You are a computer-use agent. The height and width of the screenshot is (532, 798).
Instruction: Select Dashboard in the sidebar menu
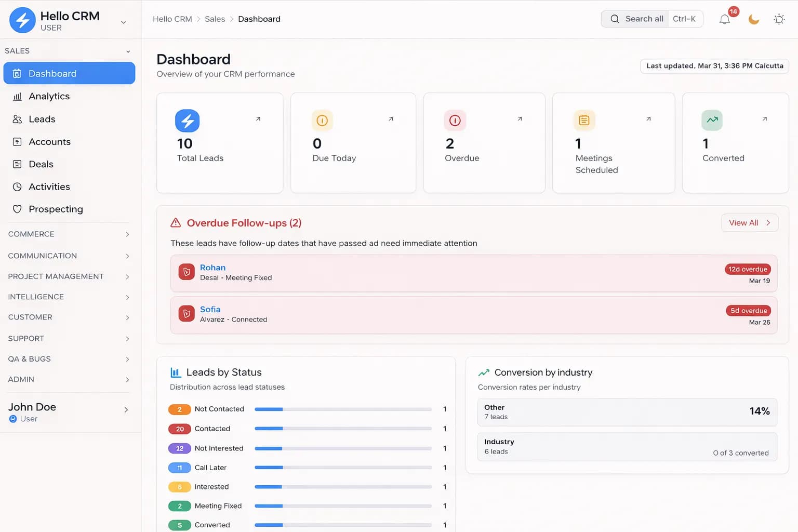[52, 73]
